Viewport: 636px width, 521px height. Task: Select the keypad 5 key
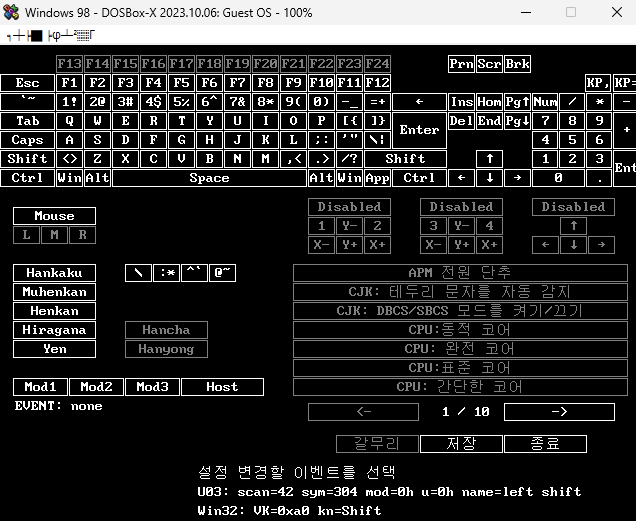(572, 140)
